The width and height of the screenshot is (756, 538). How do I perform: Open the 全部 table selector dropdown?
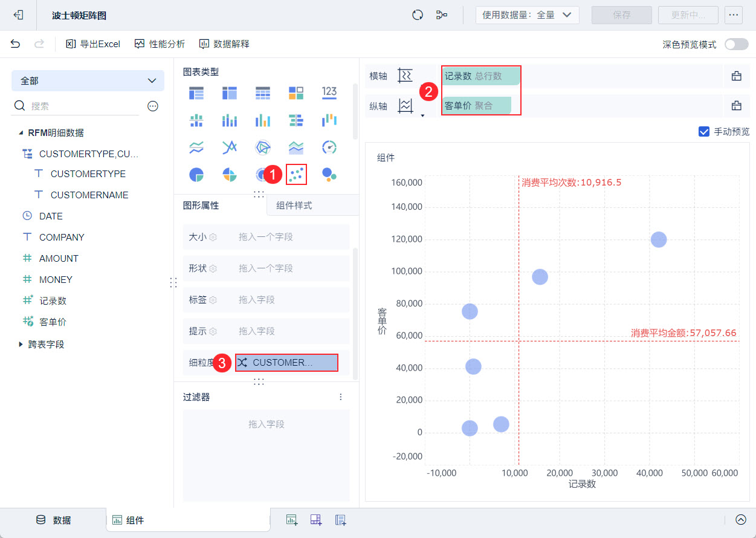tap(88, 80)
